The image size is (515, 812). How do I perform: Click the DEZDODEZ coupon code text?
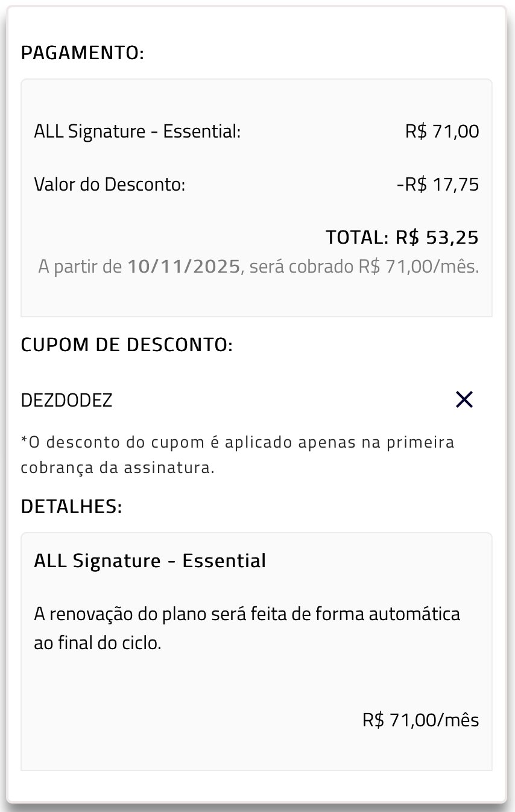tap(67, 401)
